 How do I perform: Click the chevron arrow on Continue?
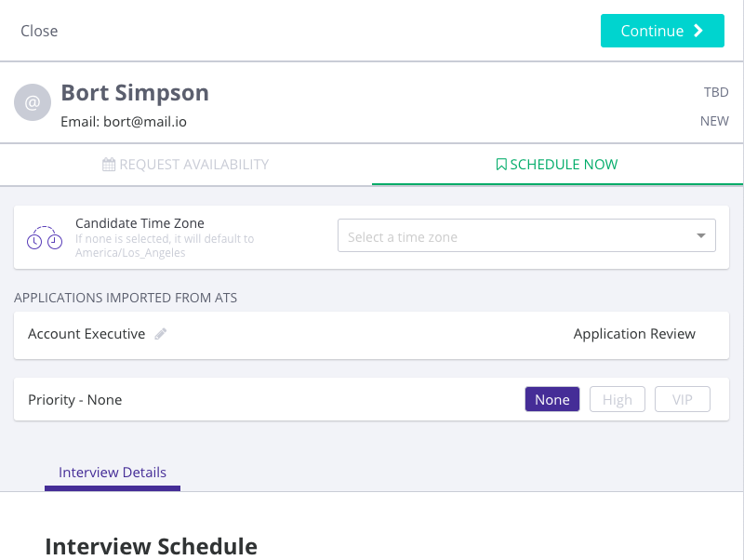pyautogui.click(x=699, y=31)
